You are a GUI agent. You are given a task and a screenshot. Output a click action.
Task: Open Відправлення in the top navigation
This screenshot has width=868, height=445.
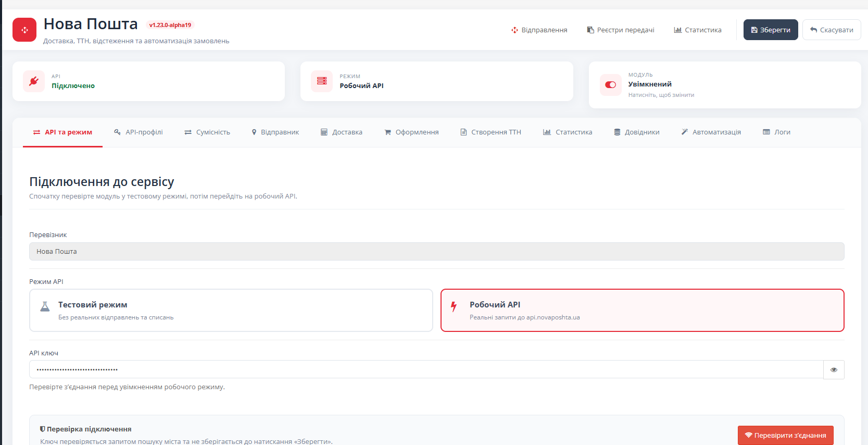point(539,30)
